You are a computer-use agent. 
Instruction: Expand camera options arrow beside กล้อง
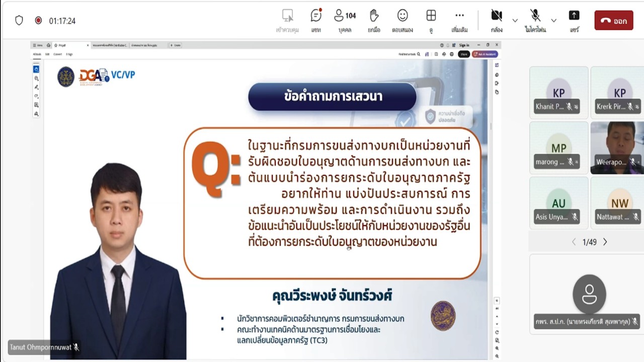tap(515, 21)
